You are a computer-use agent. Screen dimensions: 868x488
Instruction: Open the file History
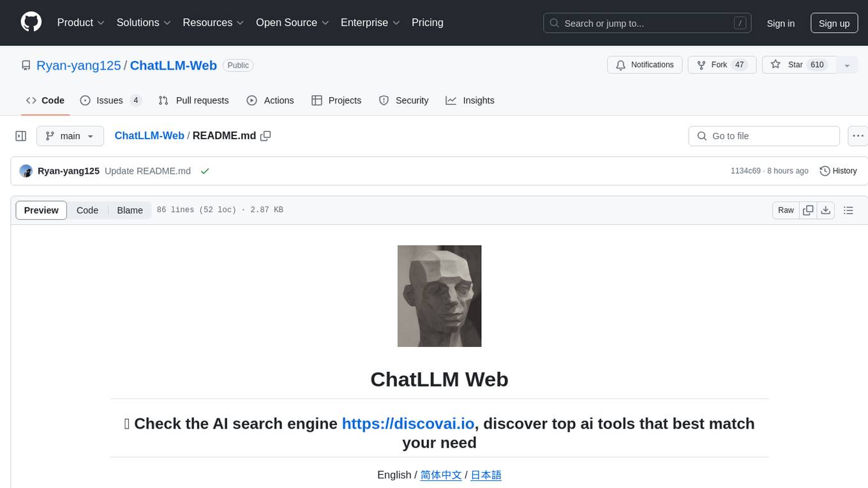pyautogui.click(x=838, y=171)
